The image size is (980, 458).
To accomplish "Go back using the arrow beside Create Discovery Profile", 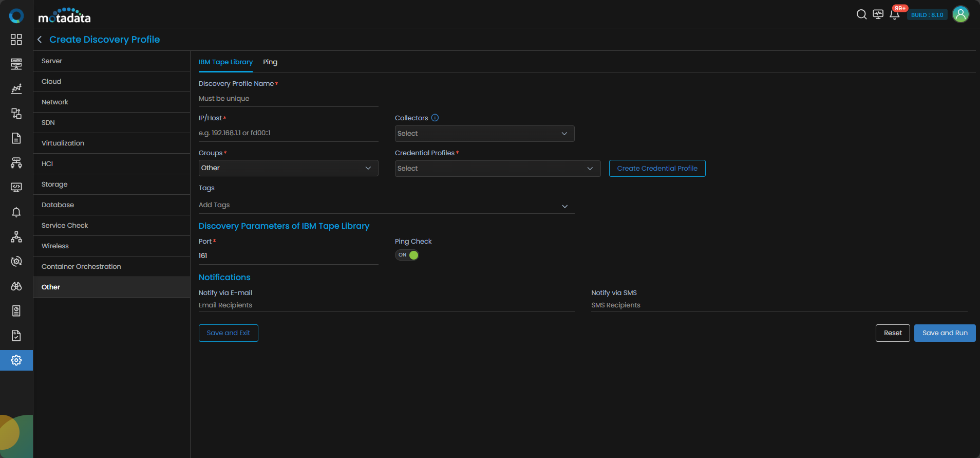I will [x=40, y=40].
